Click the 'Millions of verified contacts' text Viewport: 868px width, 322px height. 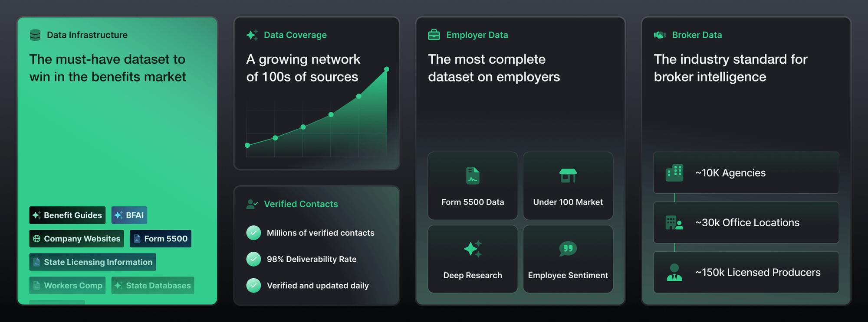click(x=320, y=233)
